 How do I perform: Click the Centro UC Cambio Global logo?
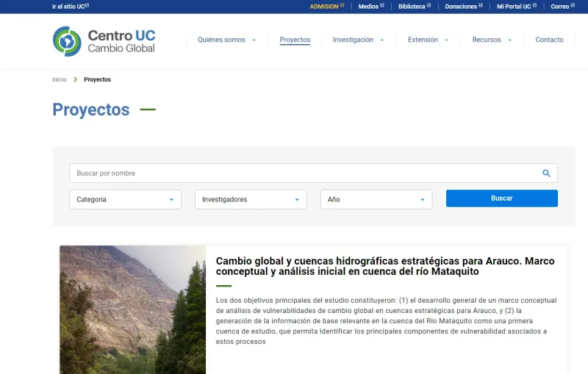coord(104,41)
